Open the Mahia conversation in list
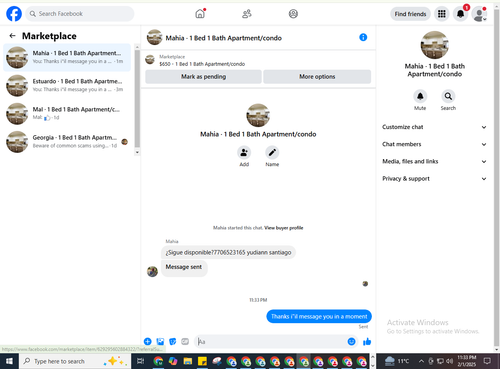The width and height of the screenshot is (500, 369). click(x=67, y=57)
